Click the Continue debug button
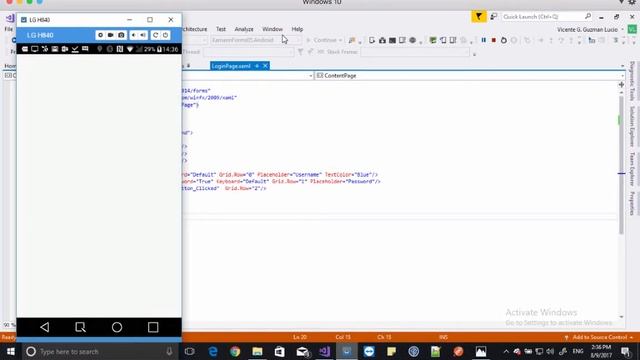Viewport: 640px width, 360px height. (322, 40)
